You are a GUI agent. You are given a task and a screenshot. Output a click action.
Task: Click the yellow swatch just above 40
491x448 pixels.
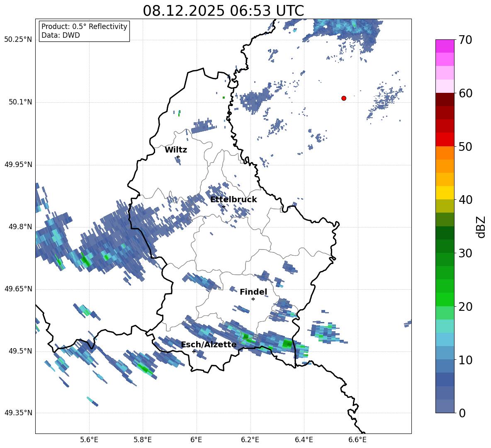click(x=445, y=193)
